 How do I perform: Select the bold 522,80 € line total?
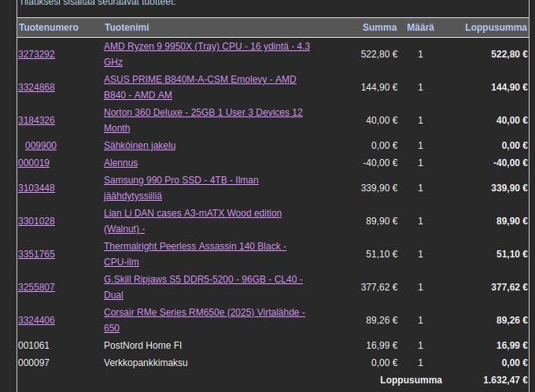(509, 54)
